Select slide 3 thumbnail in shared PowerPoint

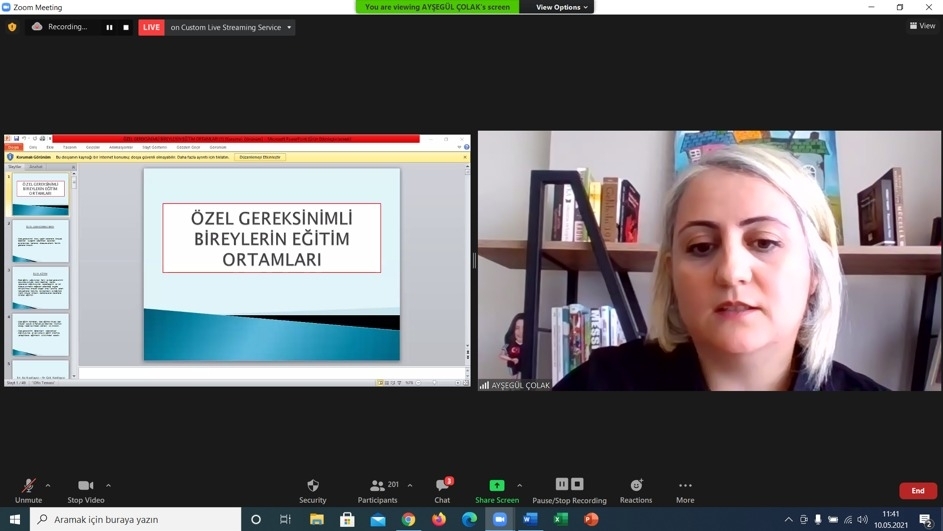[x=40, y=288]
